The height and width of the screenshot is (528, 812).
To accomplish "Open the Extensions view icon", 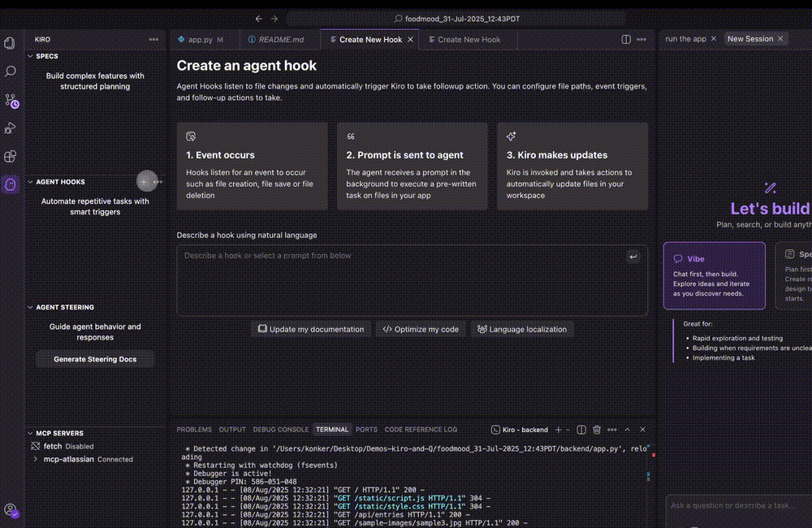I will [x=11, y=156].
